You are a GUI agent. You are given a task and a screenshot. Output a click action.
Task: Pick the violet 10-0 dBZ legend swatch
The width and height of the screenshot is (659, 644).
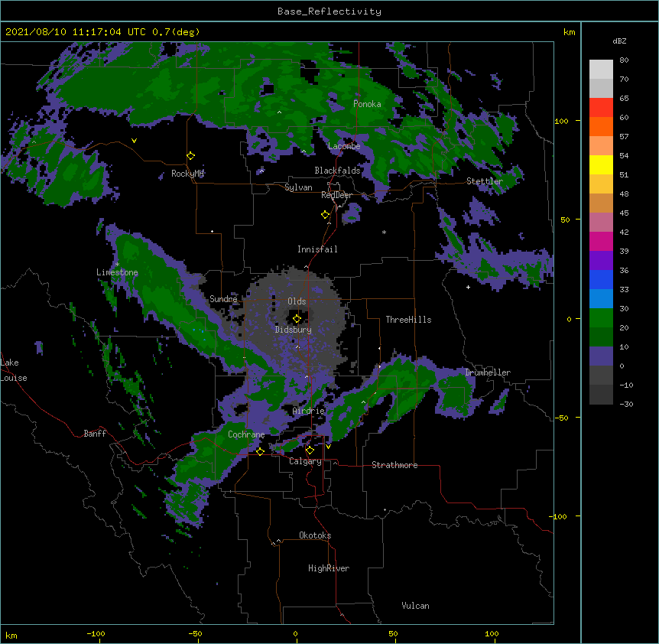601,356
